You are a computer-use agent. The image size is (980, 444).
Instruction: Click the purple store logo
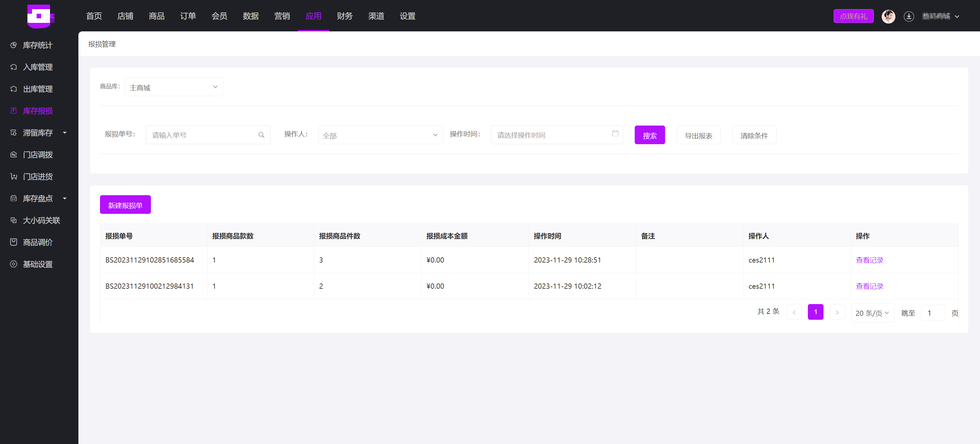[40, 16]
